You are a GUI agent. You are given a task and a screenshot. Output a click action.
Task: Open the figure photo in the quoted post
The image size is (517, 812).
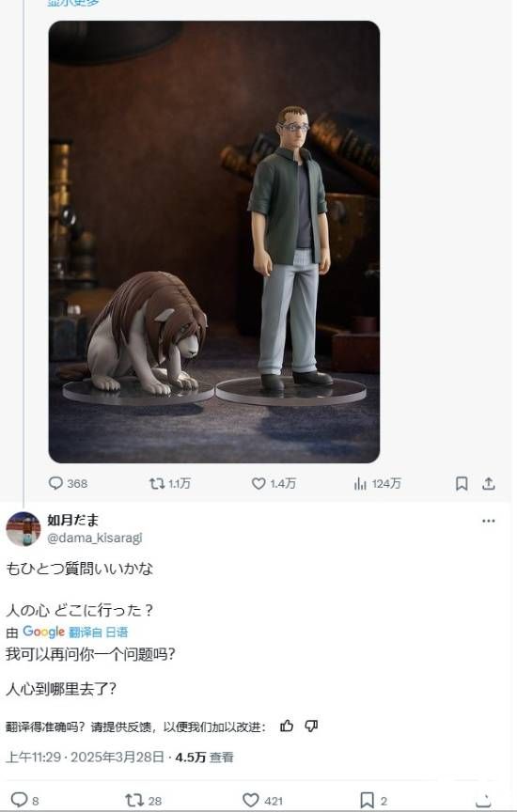click(214, 242)
